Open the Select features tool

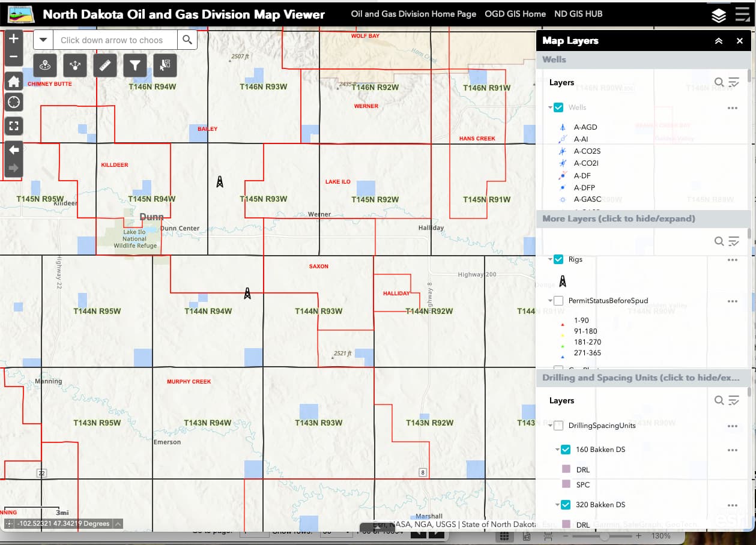pos(165,65)
